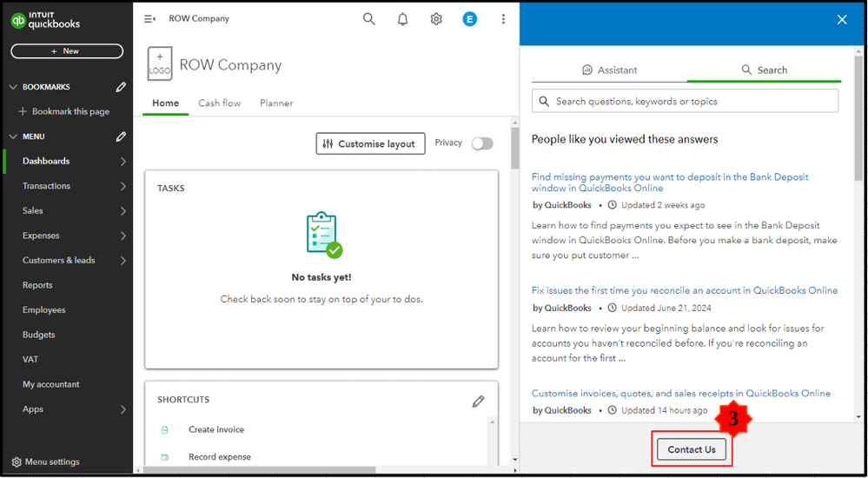This screenshot has width=868, height=478.
Task: Click the Record expense shortcut text
Action: pos(220,457)
